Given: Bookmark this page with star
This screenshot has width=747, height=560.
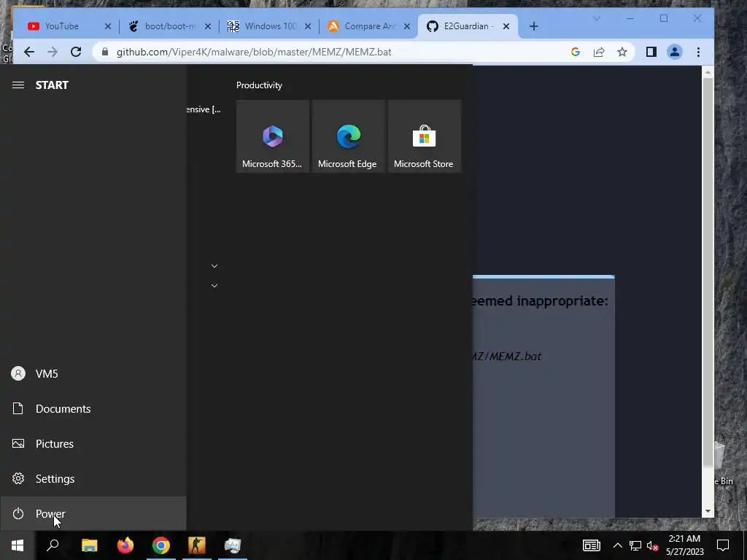Looking at the screenshot, I should coord(622,52).
